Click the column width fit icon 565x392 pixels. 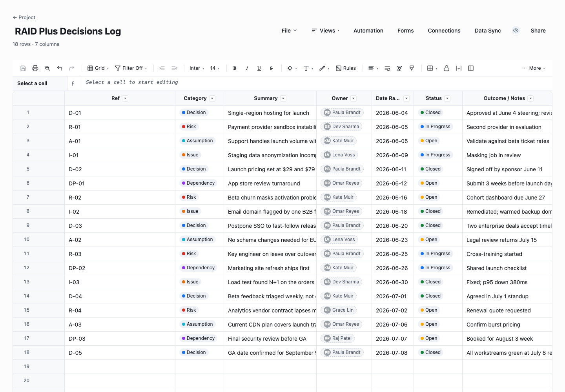click(x=459, y=68)
